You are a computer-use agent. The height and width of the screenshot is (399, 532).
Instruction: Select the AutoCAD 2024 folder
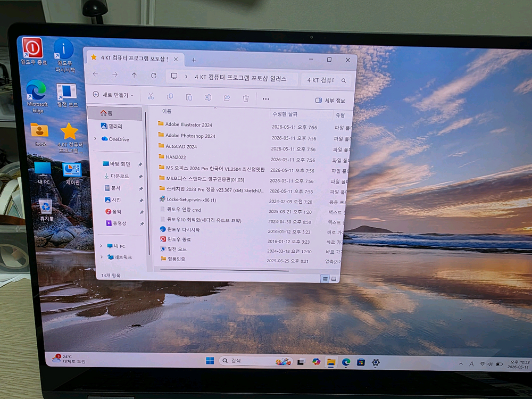pyautogui.click(x=178, y=146)
